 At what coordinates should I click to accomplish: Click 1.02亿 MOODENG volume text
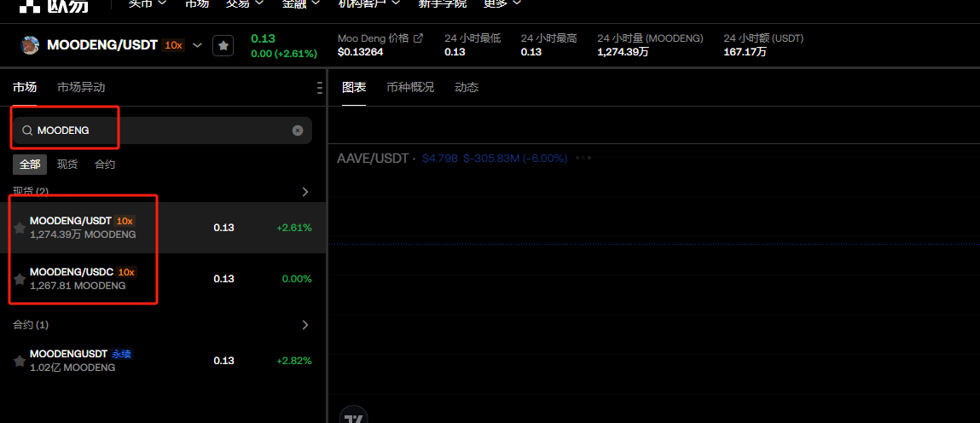[72, 368]
